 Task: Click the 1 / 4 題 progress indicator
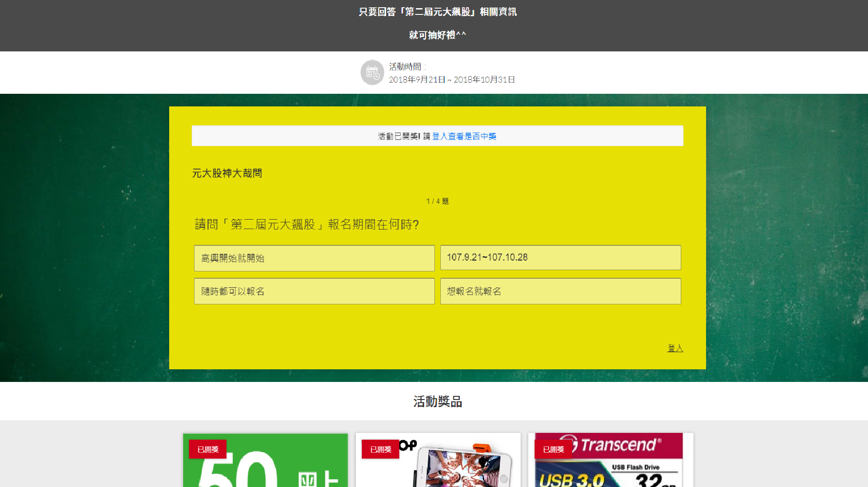click(437, 201)
